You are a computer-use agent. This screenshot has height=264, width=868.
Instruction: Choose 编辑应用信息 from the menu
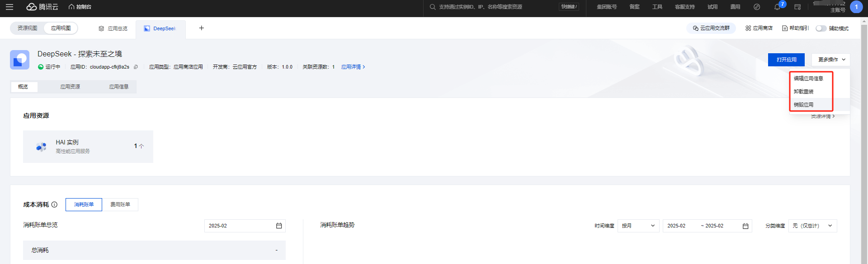click(x=809, y=79)
